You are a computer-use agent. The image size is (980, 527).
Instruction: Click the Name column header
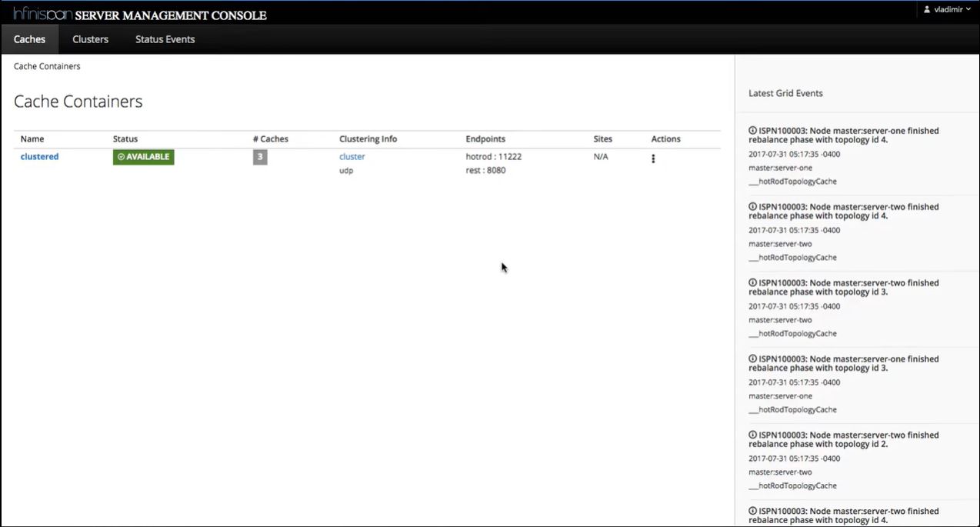click(32, 139)
